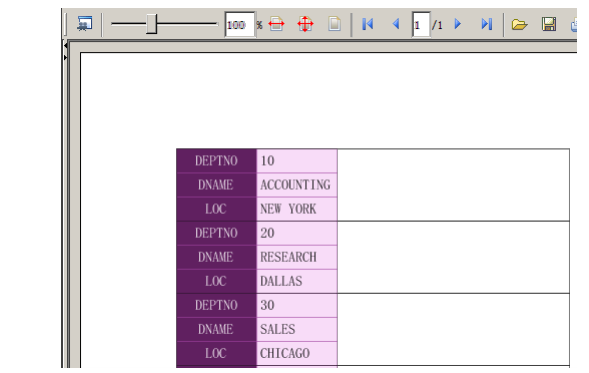
Task: Click the current page number field
Action: [421, 25]
